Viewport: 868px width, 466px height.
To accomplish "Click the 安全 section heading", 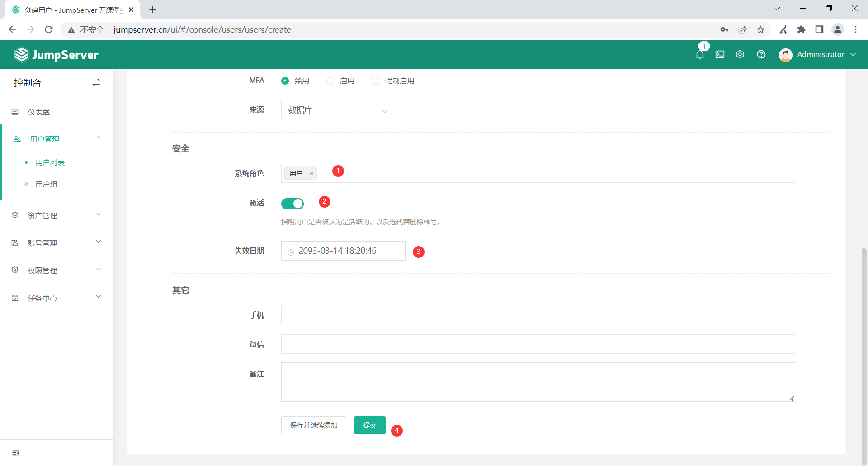I will 181,149.
